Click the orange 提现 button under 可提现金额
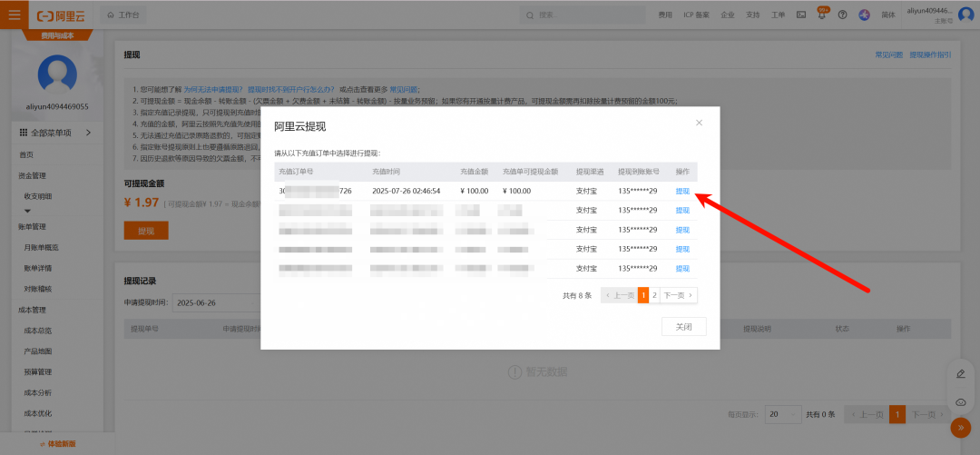Image resolution: width=980 pixels, height=455 pixels. pyautogui.click(x=146, y=231)
